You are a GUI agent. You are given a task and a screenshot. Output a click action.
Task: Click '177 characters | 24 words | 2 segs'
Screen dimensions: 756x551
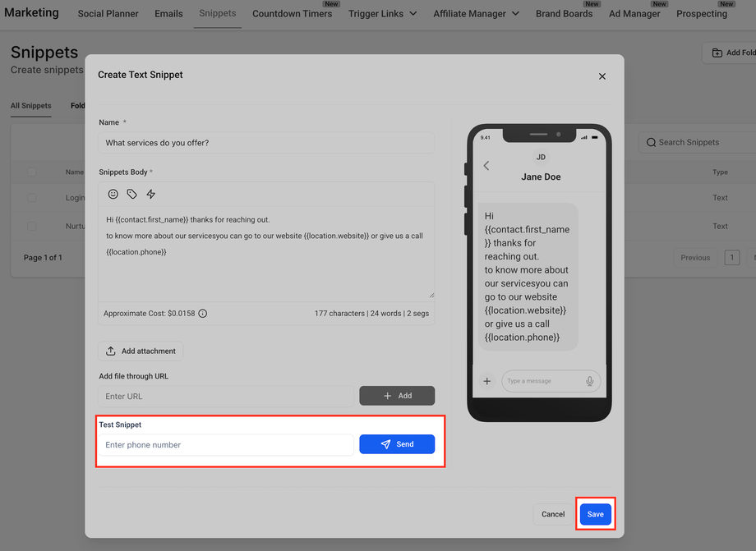tap(371, 314)
